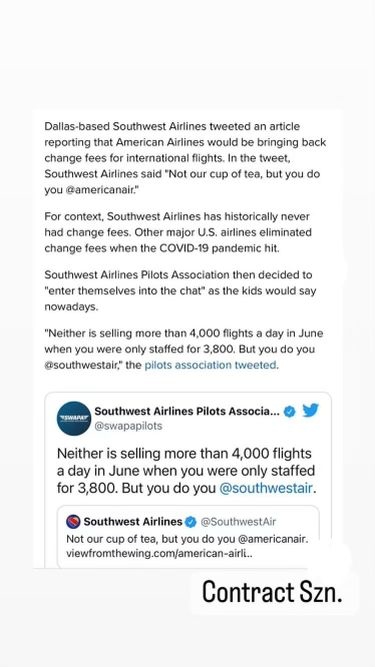Click paragraph mentioning "enter themselves into the chat"
The image size is (375, 667).
click(180, 291)
